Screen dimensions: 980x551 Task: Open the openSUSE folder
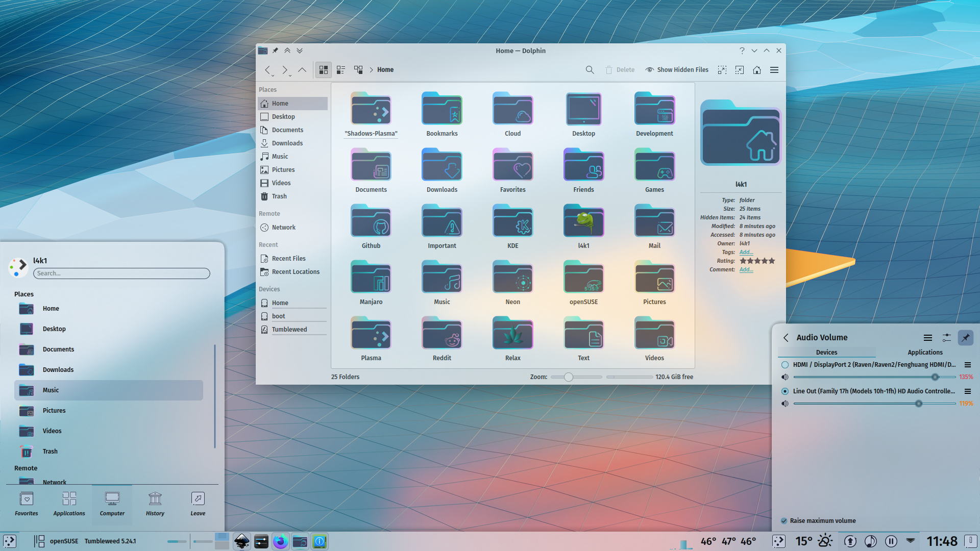tap(583, 283)
